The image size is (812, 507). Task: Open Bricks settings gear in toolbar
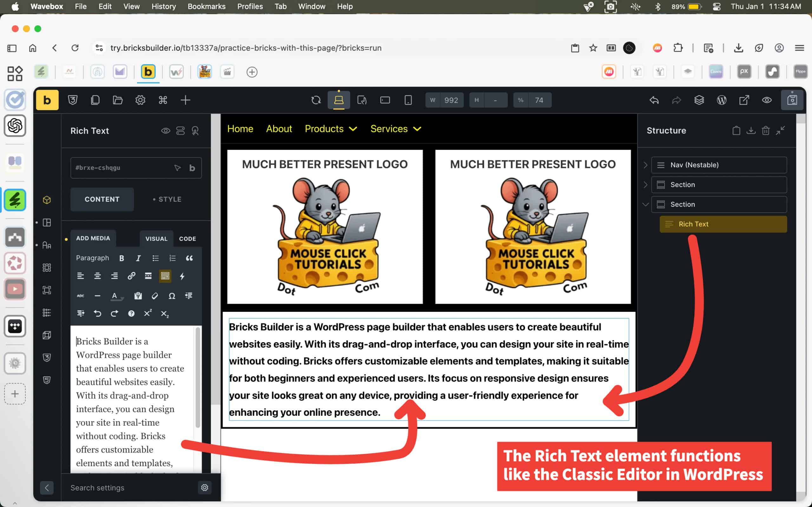(140, 100)
